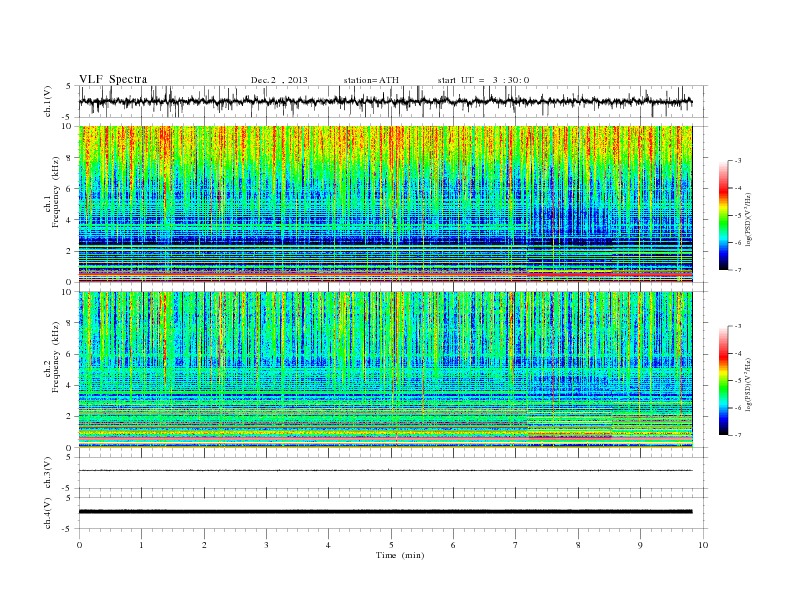Click the "station=ATH" header label
This screenshot has width=792, height=612.
[x=371, y=80]
